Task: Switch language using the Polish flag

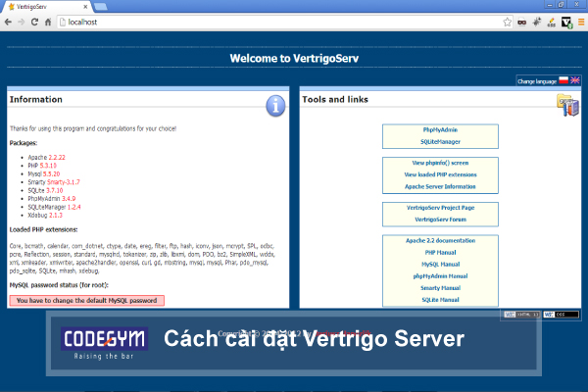Action: (x=563, y=80)
